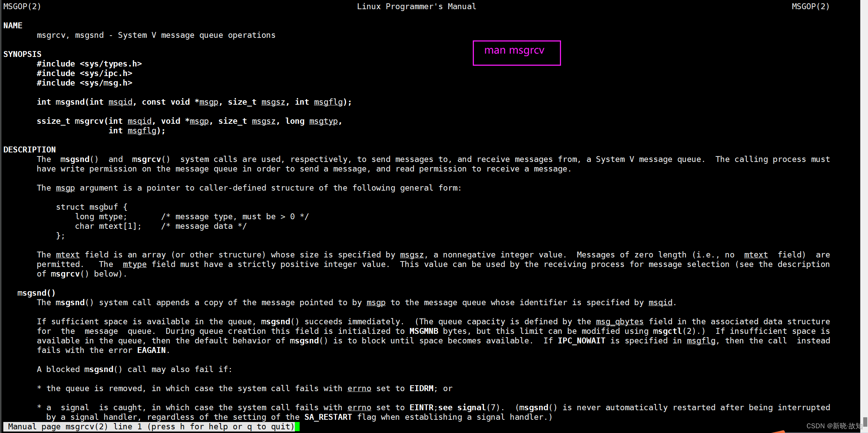Click the bold IPC_NOWAIT flag
This screenshot has height=433, width=868.
pyautogui.click(x=581, y=340)
